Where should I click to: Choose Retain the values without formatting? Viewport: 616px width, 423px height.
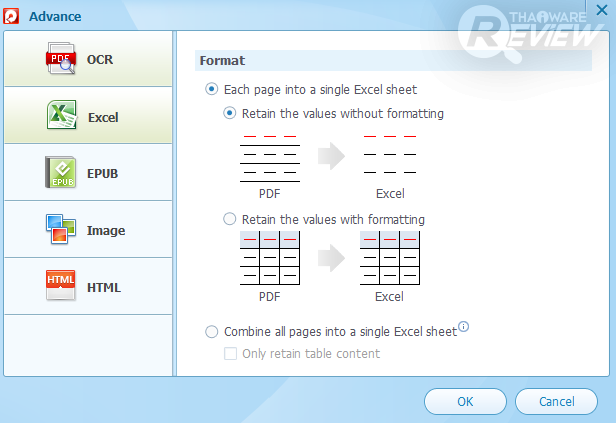(x=229, y=113)
